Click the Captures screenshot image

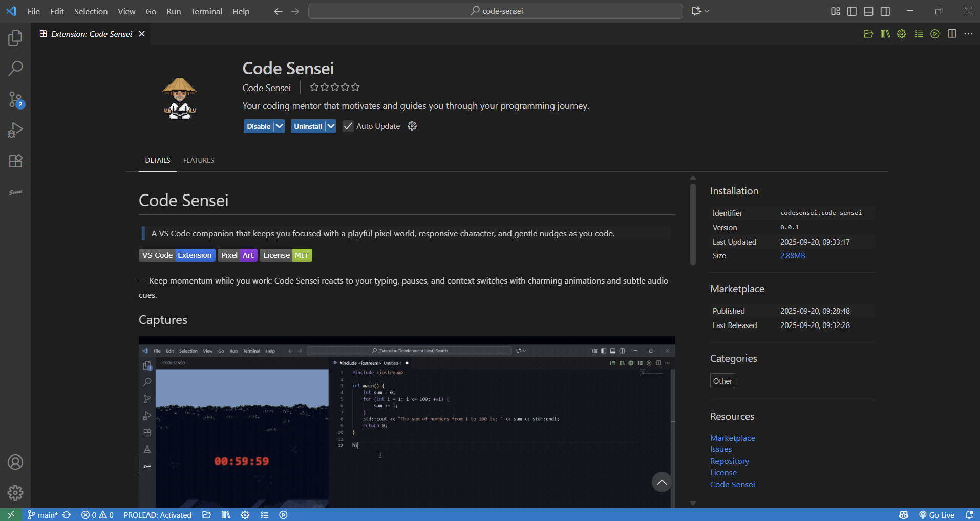coord(407,422)
